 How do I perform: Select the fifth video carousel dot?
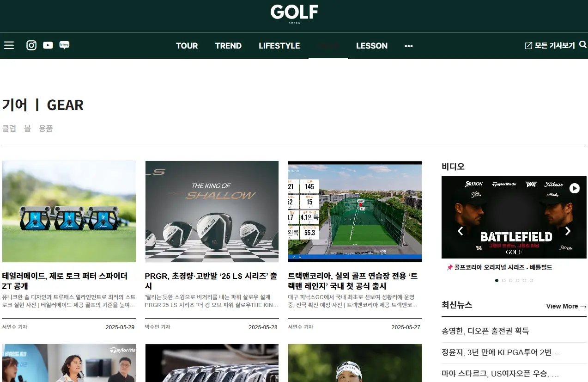click(525, 280)
